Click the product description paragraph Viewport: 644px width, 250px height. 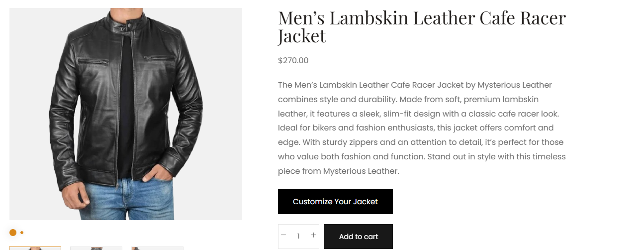[x=422, y=128]
